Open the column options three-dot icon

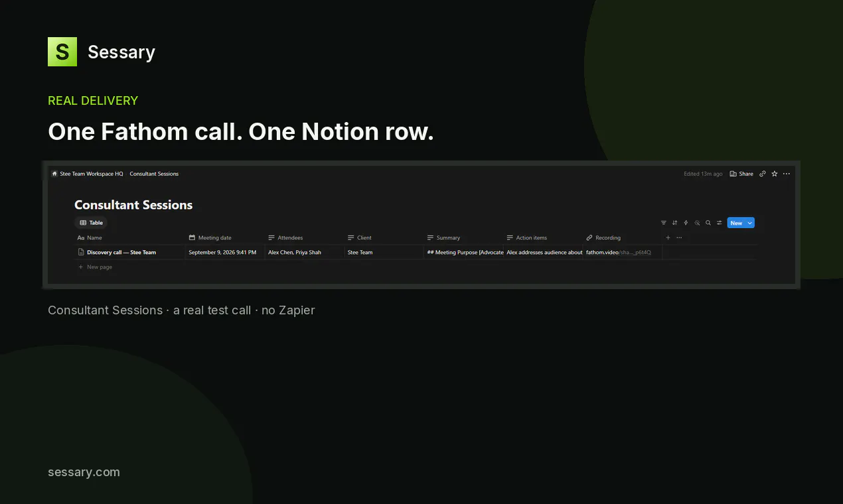click(x=679, y=237)
